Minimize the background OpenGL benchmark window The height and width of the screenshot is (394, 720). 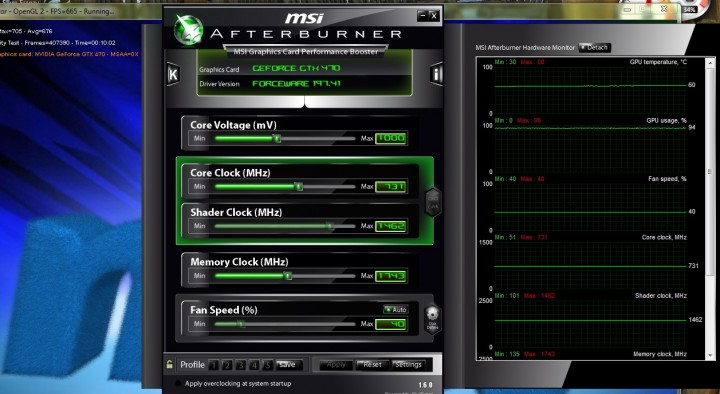click(x=628, y=9)
